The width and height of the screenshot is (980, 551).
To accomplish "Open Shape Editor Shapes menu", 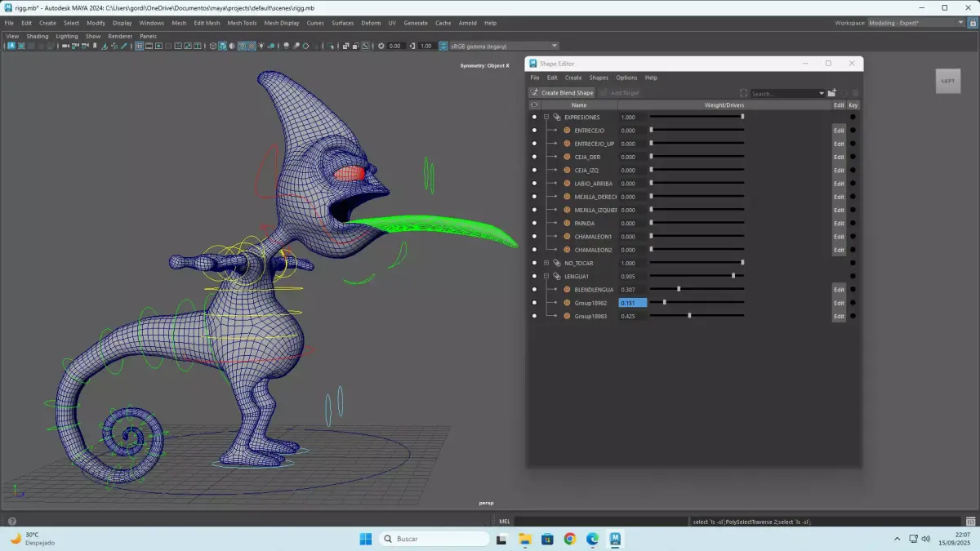I will [599, 78].
